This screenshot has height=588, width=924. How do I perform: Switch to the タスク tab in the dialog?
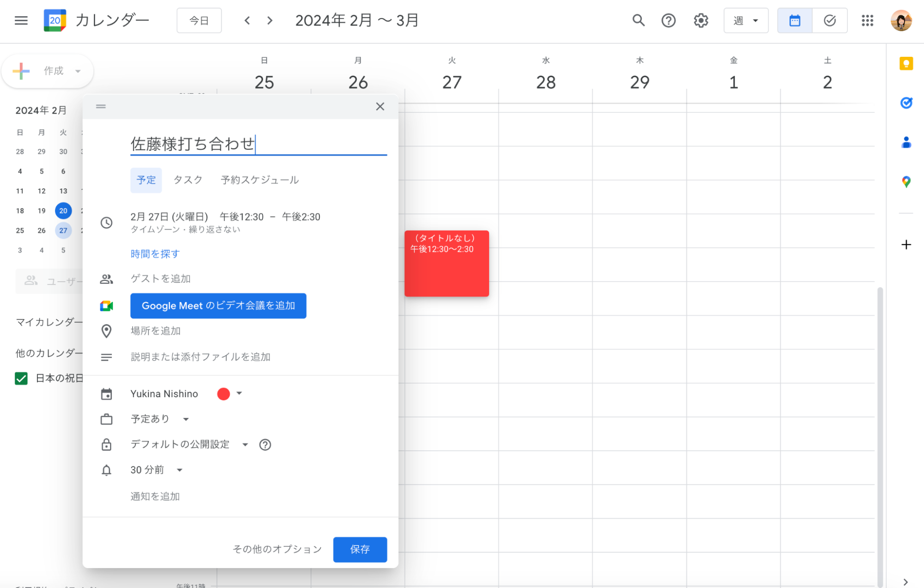click(x=188, y=180)
